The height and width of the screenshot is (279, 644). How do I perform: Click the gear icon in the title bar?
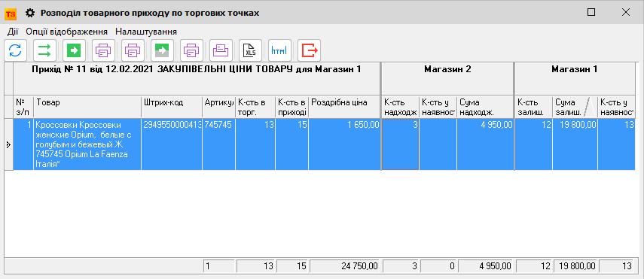coord(29,13)
